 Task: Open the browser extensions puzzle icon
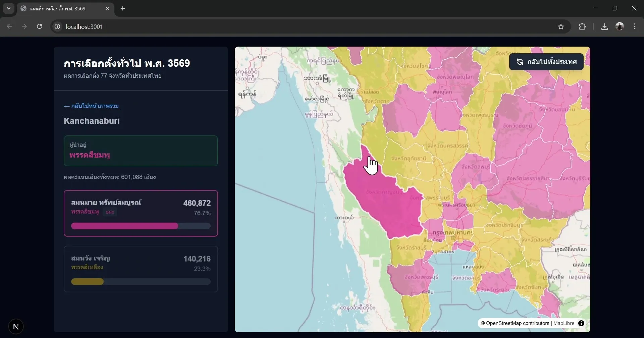click(x=582, y=26)
